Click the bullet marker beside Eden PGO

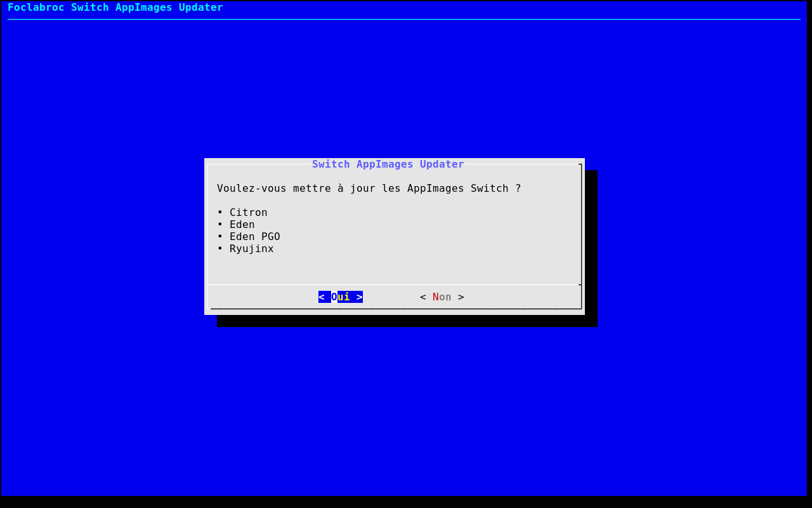point(220,237)
